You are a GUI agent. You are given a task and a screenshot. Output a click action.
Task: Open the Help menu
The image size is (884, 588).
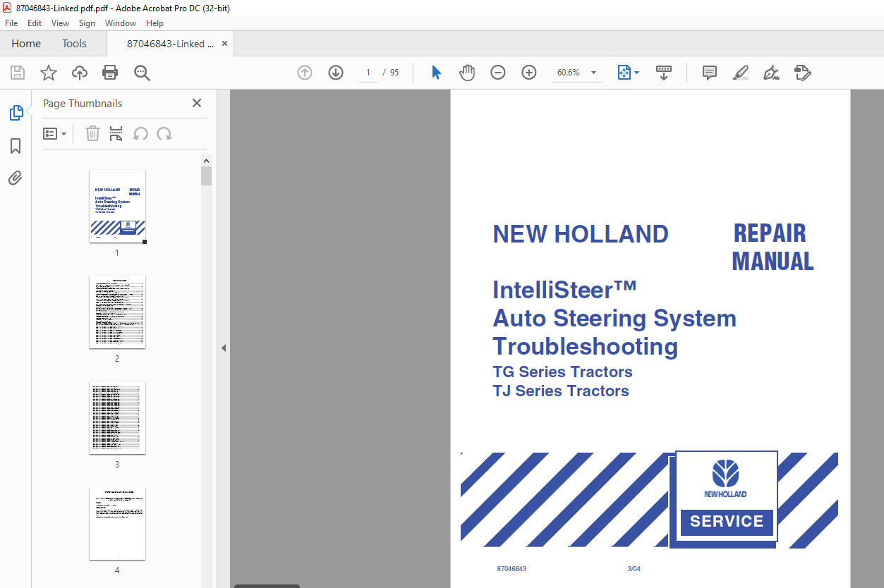coord(155,23)
